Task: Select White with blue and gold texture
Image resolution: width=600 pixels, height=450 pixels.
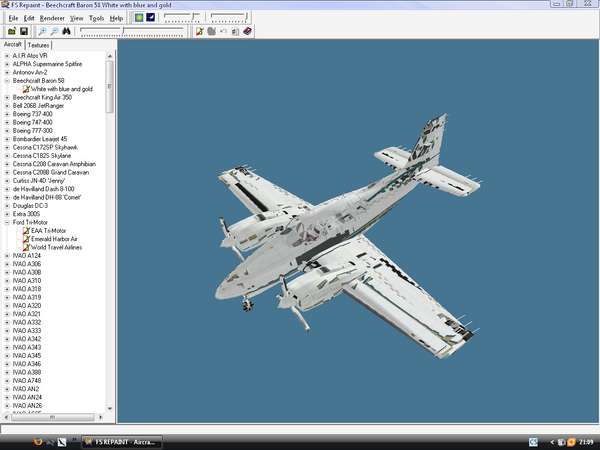Action: coord(62,89)
